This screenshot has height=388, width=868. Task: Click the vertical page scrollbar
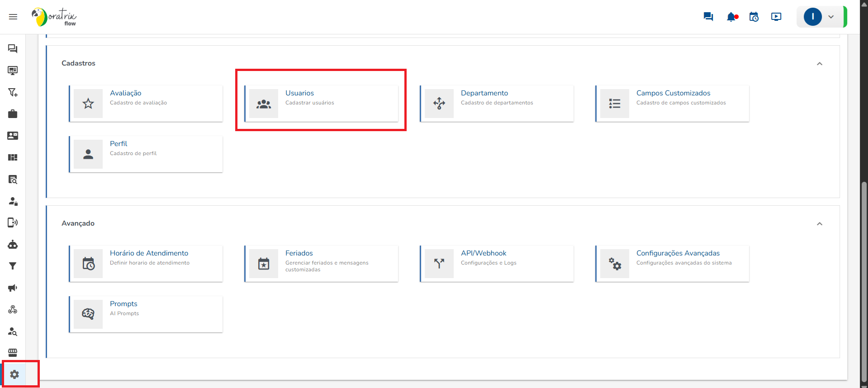864,280
